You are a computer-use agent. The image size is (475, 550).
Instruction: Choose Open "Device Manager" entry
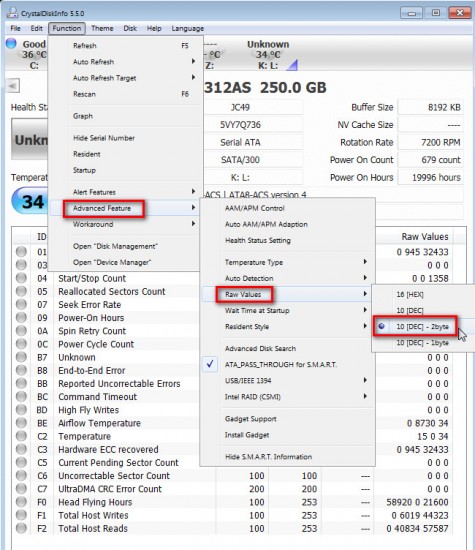[x=125, y=262]
